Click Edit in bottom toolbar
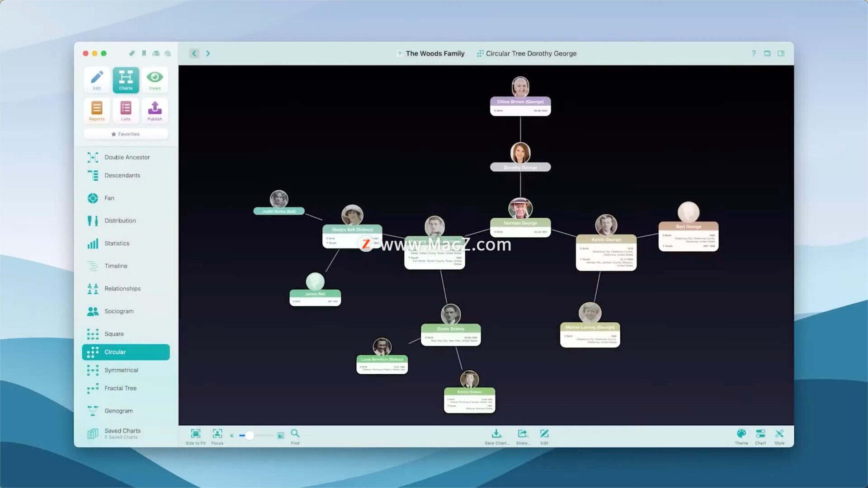868x488 pixels. click(544, 437)
